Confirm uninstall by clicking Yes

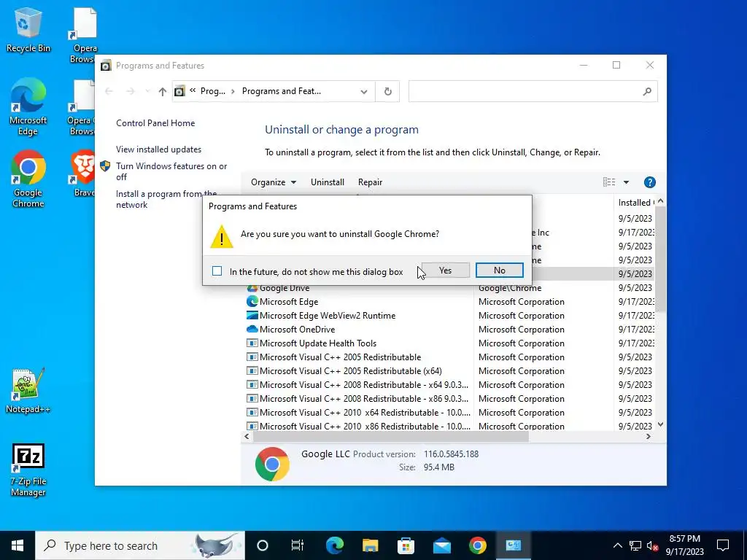pos(445,271)
